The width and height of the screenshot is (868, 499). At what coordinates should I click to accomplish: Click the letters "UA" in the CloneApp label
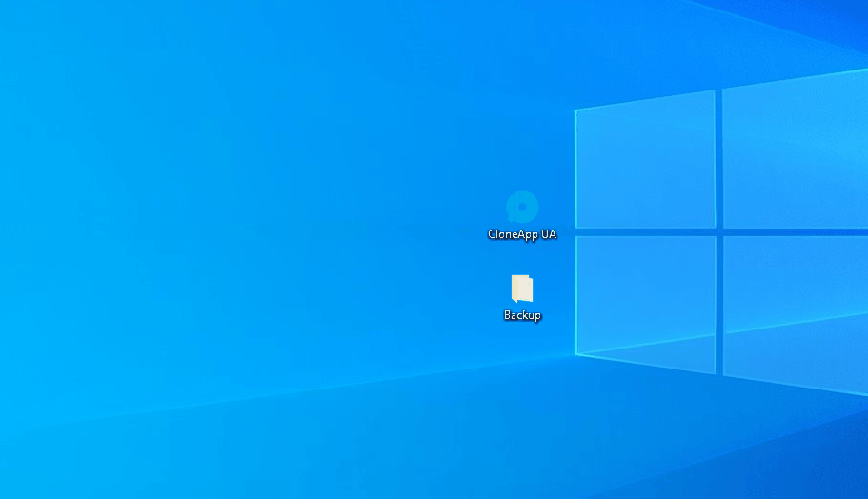(549, 234)
